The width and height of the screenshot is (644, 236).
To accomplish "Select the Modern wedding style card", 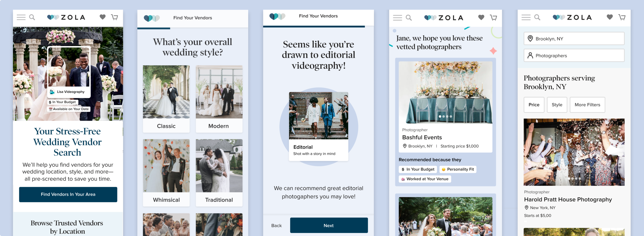I will tap(219, 99).
